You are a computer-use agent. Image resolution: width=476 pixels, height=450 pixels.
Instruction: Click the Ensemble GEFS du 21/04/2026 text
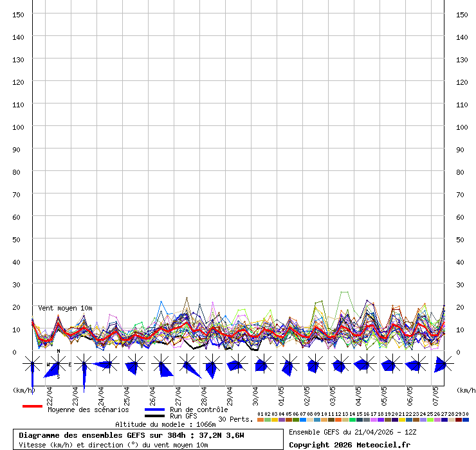tap(352, 432)
